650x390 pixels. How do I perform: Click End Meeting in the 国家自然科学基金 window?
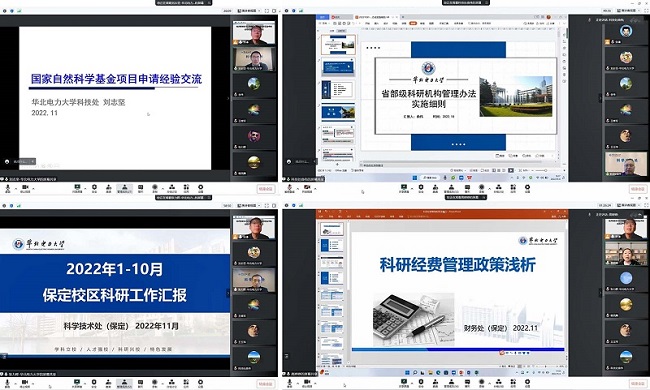point(266,189)
